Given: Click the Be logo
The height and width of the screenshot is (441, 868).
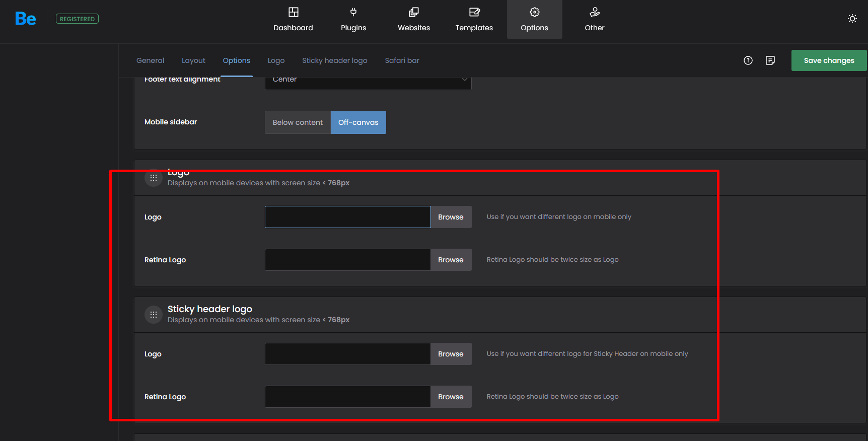Looking at the screenshot, I should 26,19.
